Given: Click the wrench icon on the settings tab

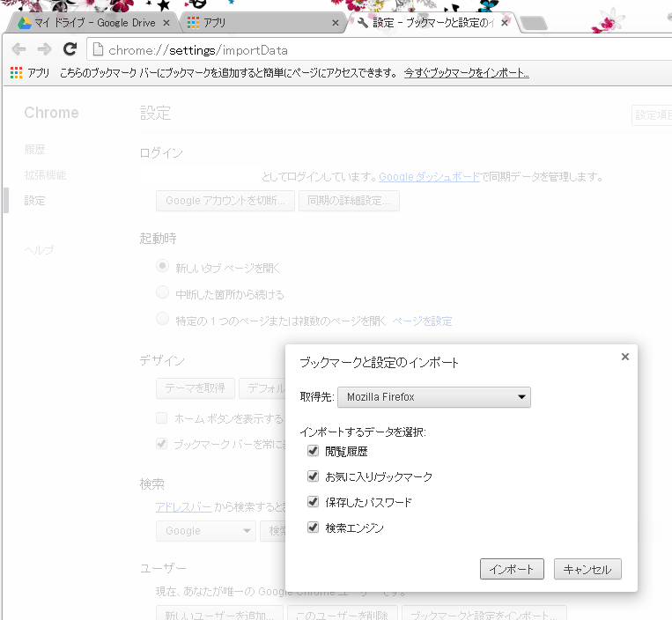Looking at the screenshot, I should [x=363, y=23].
